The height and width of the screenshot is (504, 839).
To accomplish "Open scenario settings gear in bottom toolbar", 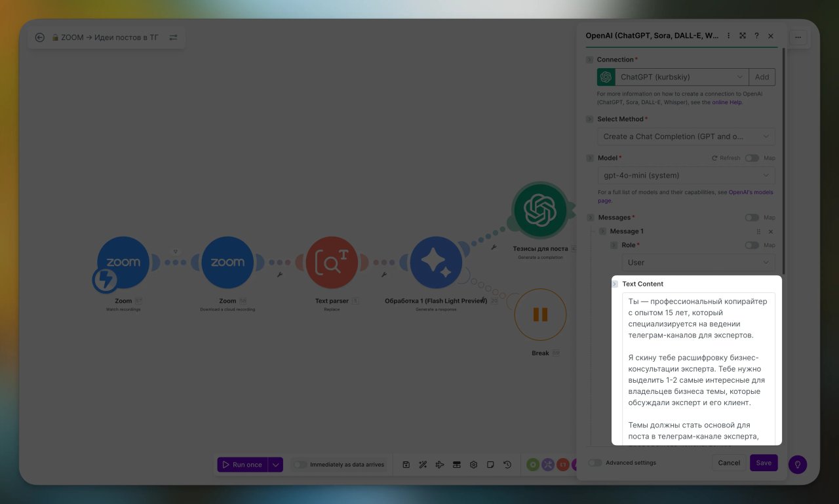I will tap(473, 465).
